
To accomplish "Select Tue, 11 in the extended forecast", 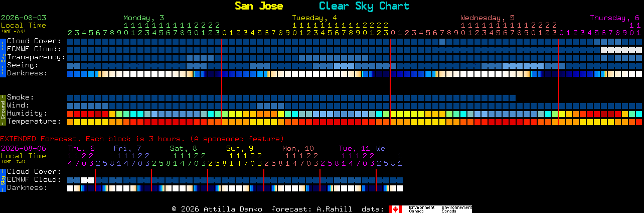I will click(354, 148).
